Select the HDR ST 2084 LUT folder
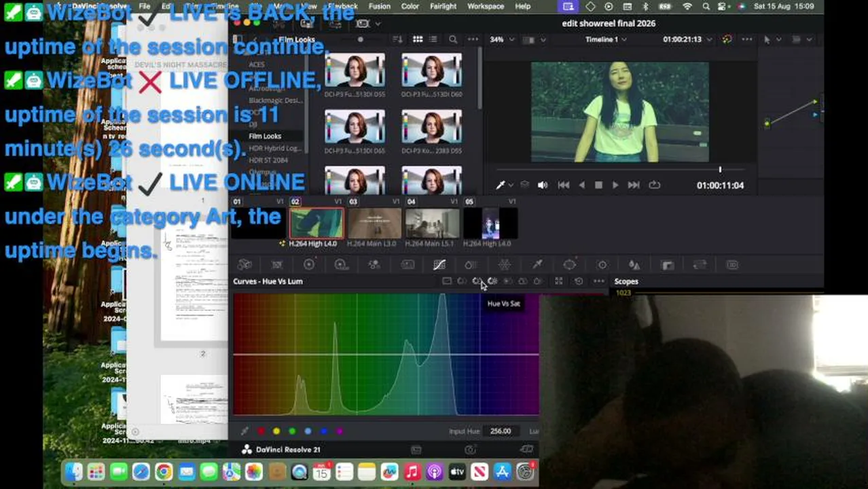 [268, 160]
